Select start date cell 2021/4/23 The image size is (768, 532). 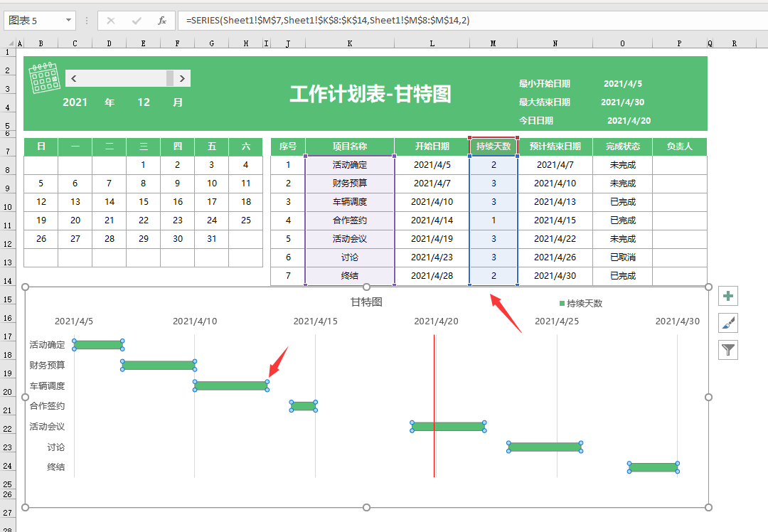coord(432,257)
